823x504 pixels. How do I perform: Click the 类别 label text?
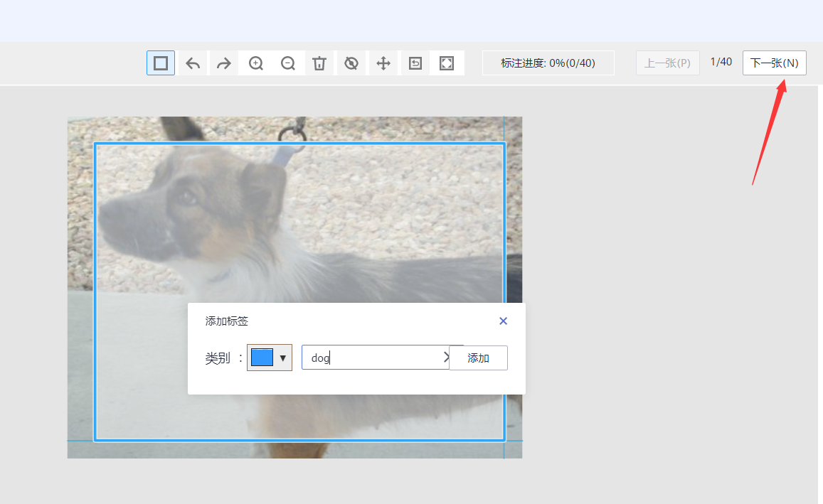point(217,358)
